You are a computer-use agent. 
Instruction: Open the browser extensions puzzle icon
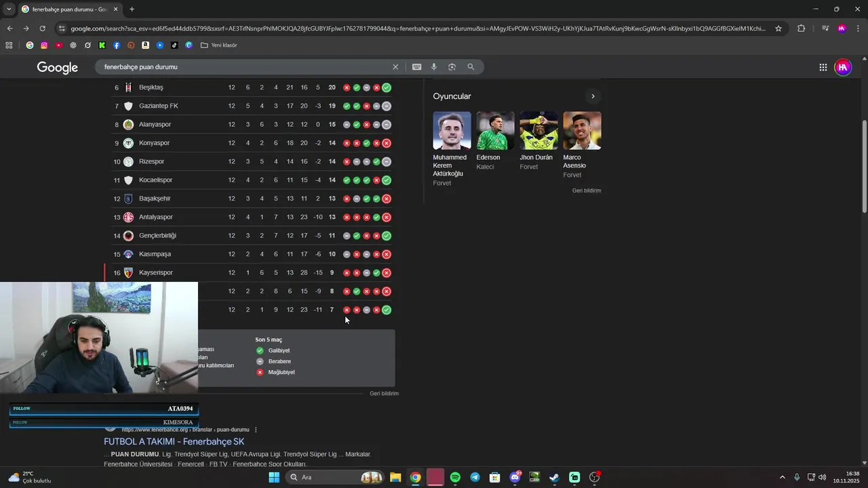point(801,28)
